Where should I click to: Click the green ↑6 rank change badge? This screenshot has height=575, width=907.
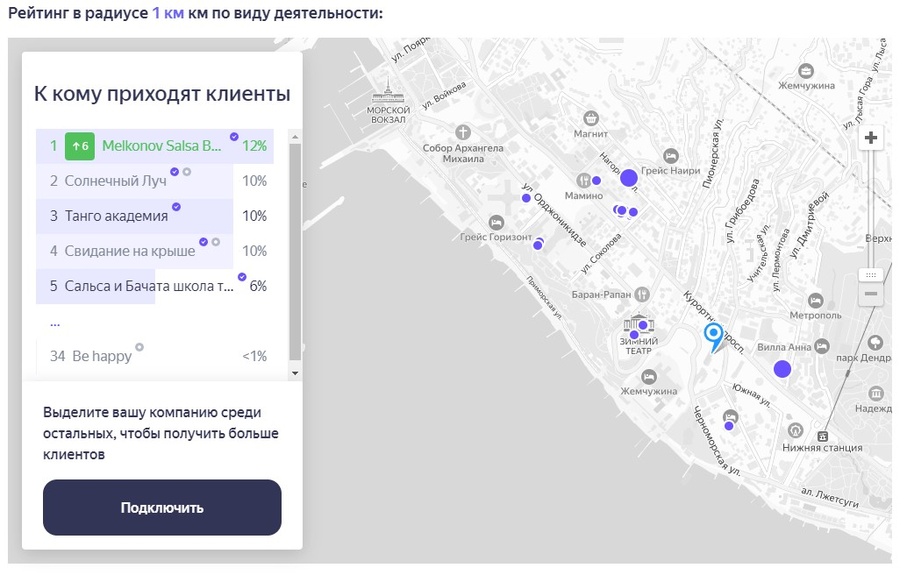80,146
